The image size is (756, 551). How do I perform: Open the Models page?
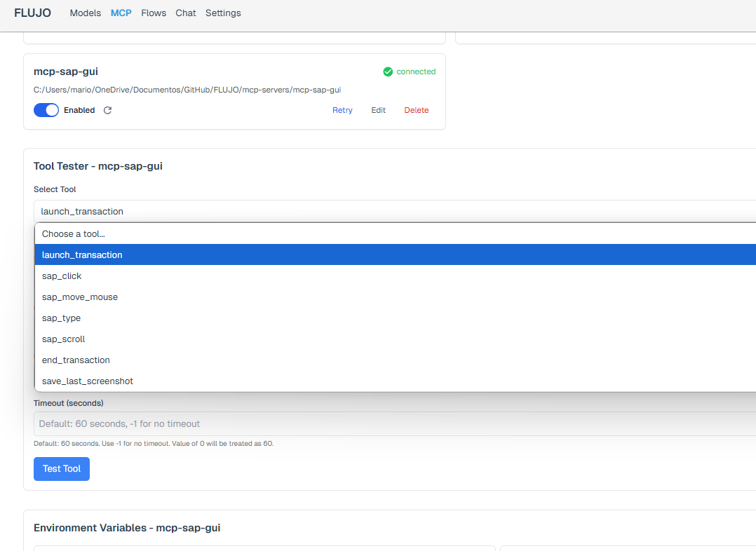pyautogui.click(x=86, y=13)
